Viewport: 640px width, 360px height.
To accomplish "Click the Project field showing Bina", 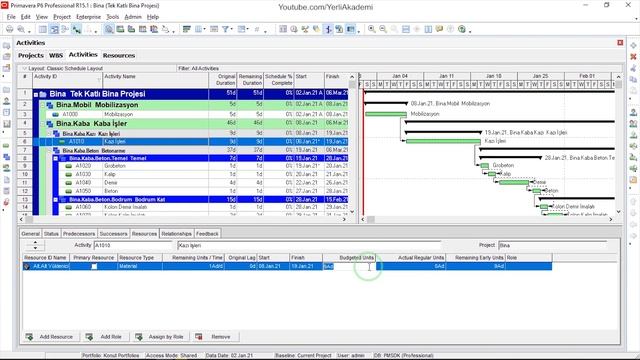I will [552, 245].
